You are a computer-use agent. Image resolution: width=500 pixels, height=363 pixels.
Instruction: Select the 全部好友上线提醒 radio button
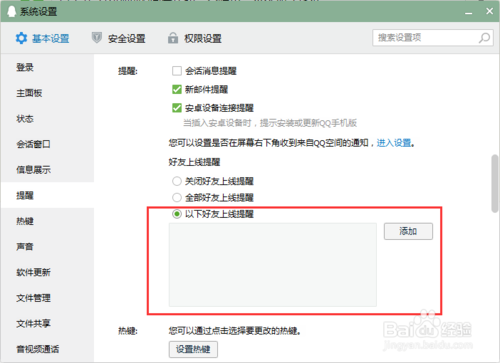(177, 197)
